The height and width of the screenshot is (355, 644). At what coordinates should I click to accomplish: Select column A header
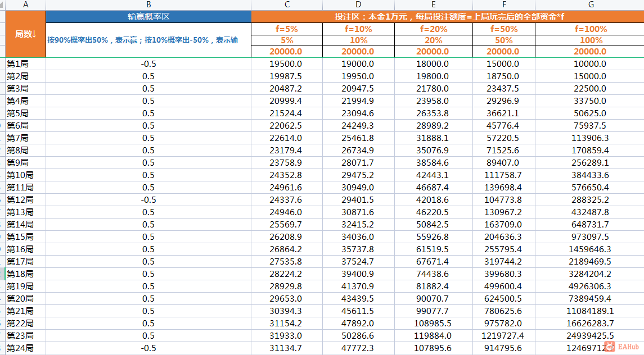coord(25,4)
